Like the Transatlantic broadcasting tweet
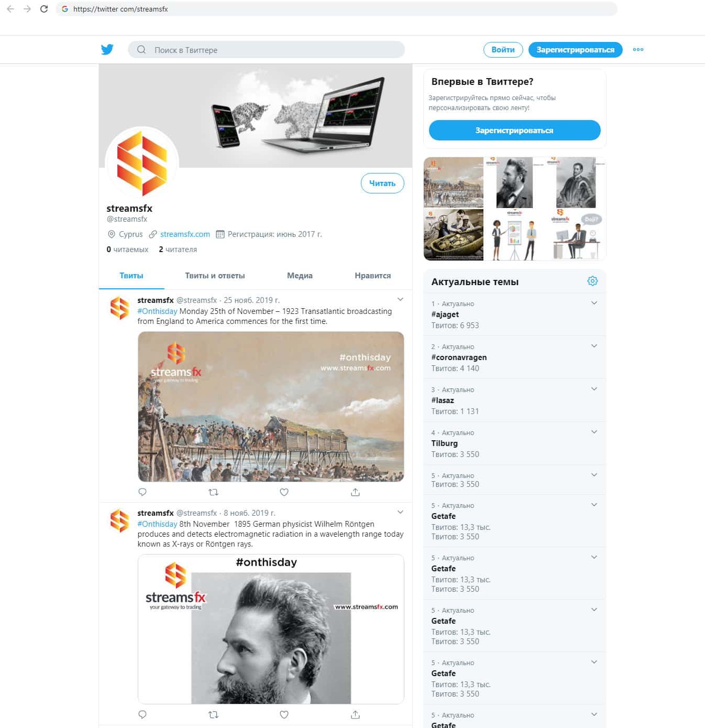The height and width of the screenshot is (728, 705). (x=284, y=492)
